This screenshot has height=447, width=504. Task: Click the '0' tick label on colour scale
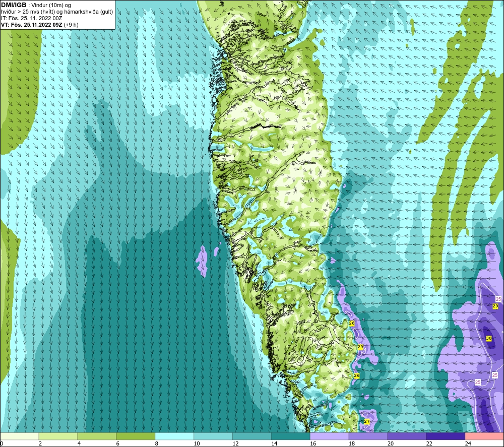click(2, 443)
